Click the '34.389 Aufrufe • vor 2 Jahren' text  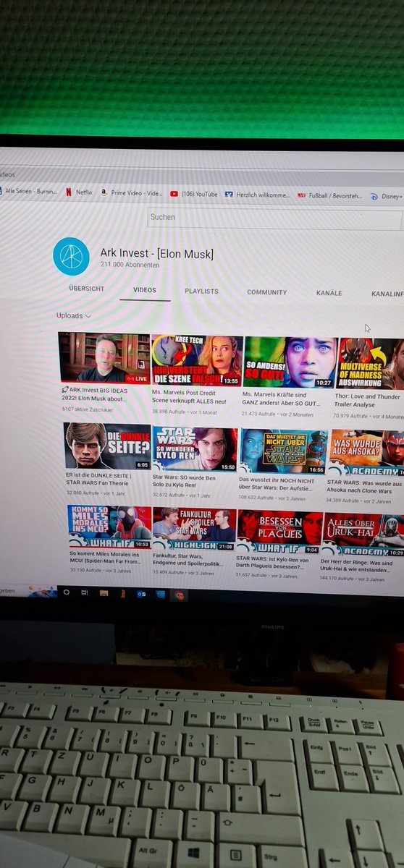point(358,501)
